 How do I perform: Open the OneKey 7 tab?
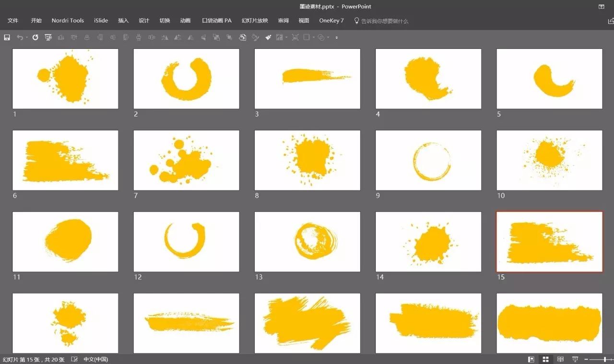point(331,21)
